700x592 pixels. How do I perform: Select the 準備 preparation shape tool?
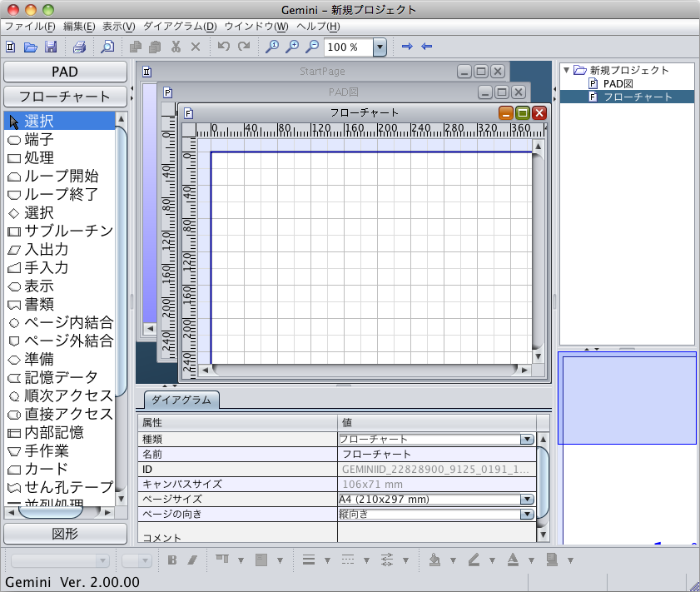60,359
